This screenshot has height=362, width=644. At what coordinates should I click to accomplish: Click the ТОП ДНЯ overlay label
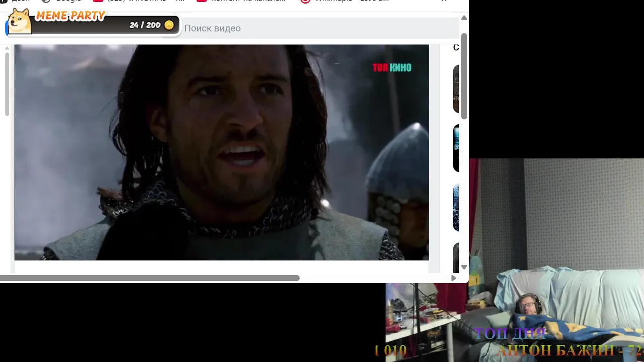click(510, 334)
